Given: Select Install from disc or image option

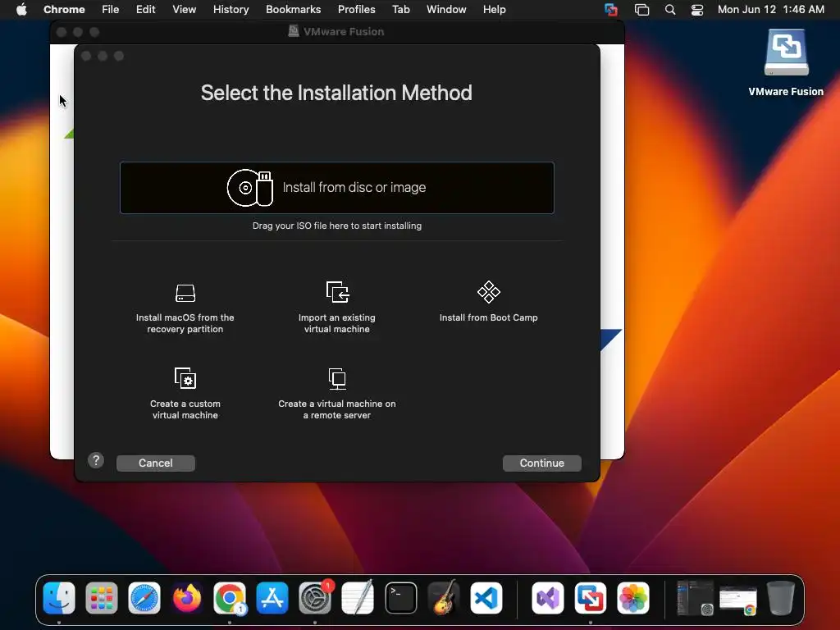Looking at the screenshot, I should tap(337, 188).
